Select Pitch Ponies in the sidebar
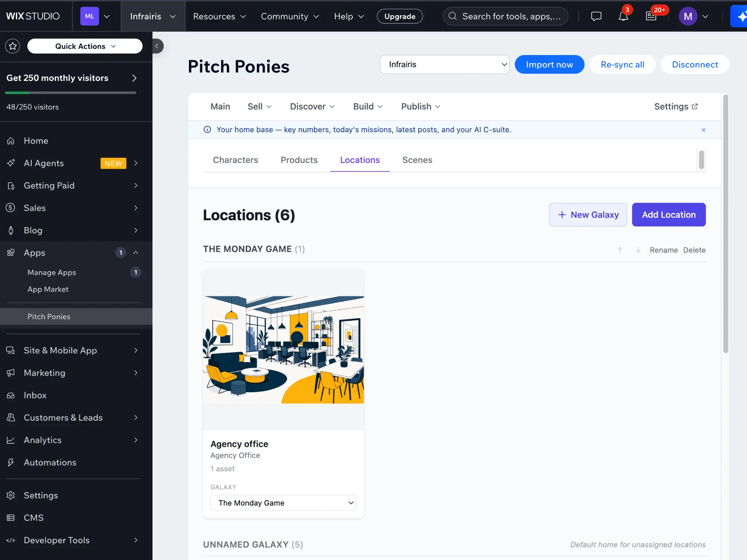 pos(76,316)
